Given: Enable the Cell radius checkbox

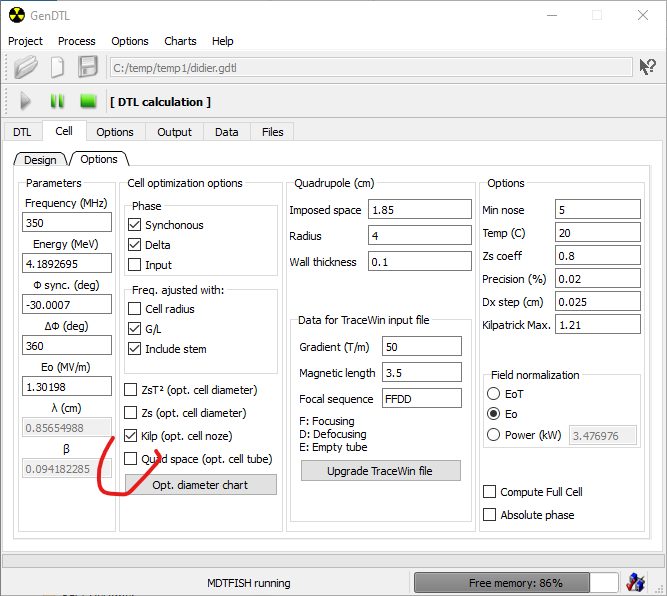Looking at the screenshot, I should pyautogui.click(x=135, y=309).
